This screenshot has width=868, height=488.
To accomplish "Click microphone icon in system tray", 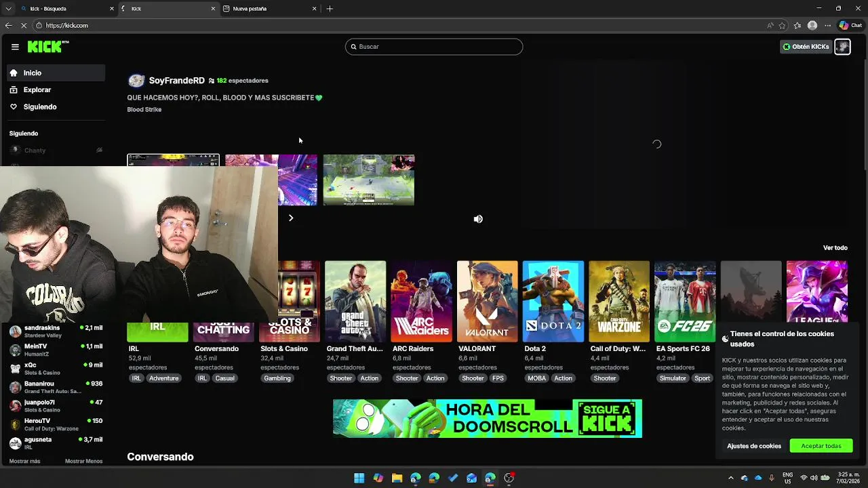I will 772,478.
